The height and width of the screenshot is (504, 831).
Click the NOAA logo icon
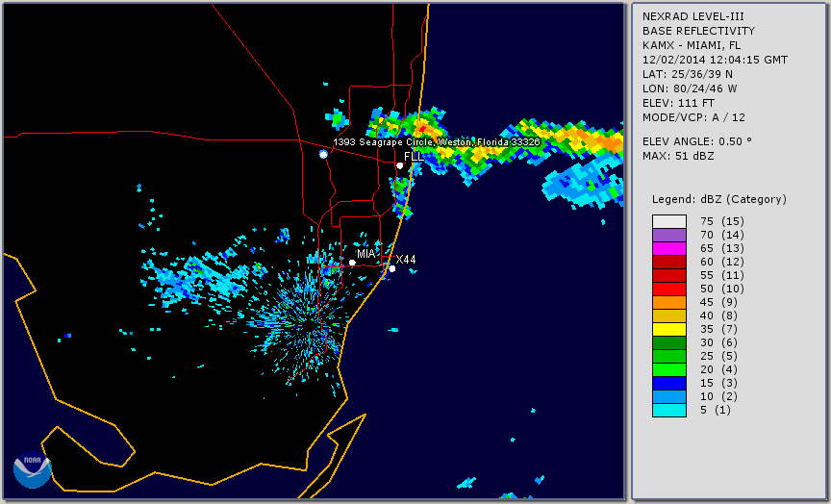click(33, 469)
